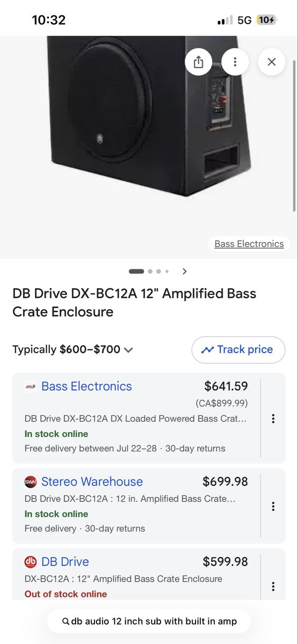Close the product panel with X
The image size is (298, 644).
point(271,62)
